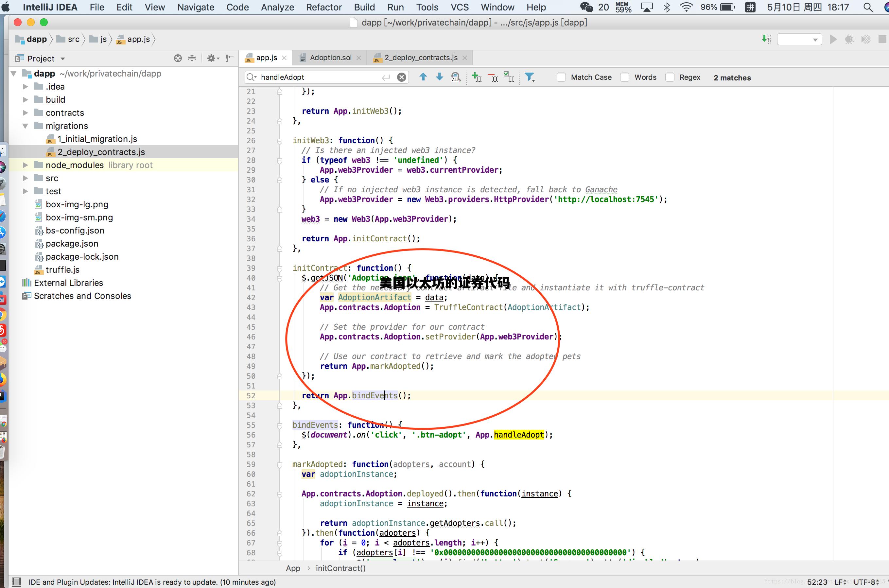
Task: Switch to the Adoption.sol tab
Action: pyautogui.click(x=330, y=58)
